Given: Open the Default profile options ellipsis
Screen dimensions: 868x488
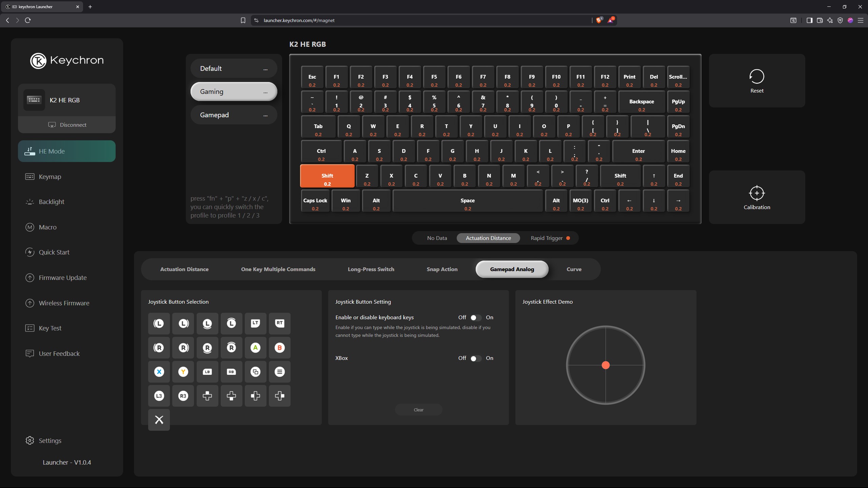Looking at the screenshot, I should click(x=265, y=69).
